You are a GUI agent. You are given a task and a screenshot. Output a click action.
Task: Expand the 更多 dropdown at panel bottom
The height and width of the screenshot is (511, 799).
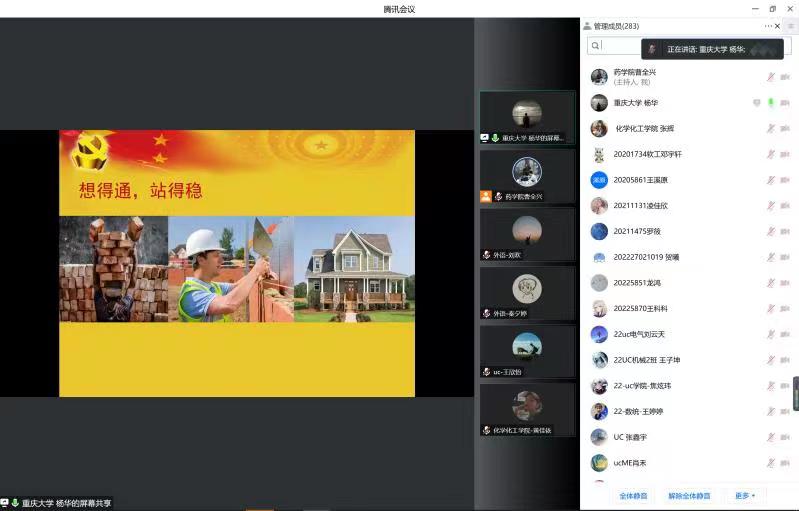pos(745,495)
